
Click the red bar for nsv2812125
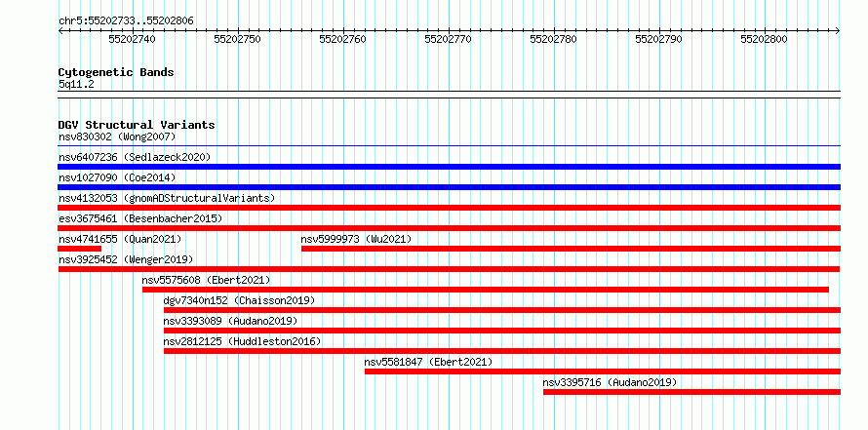click(502, 351)
